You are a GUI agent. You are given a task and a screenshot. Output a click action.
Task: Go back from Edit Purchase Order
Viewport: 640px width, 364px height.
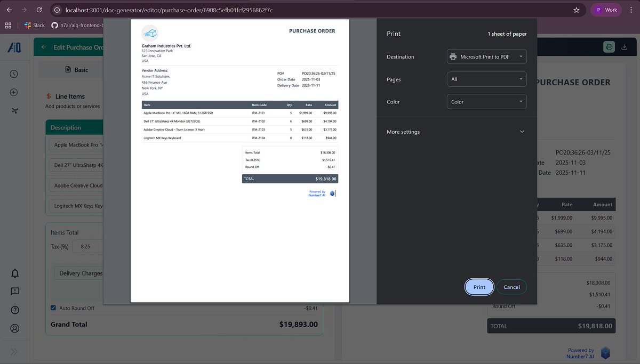click(44, 47)
